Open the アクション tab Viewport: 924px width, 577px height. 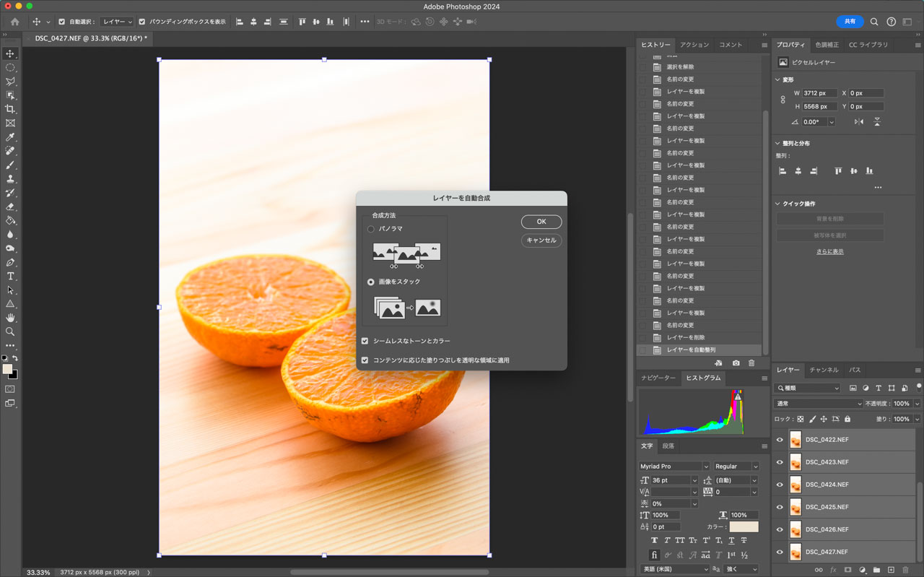(694, 45)
